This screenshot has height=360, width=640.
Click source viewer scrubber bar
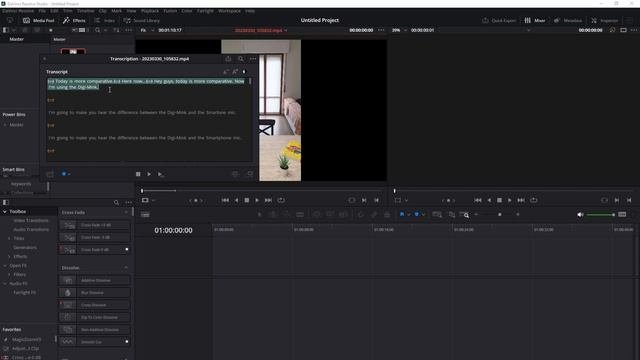(x=261, y=191)
